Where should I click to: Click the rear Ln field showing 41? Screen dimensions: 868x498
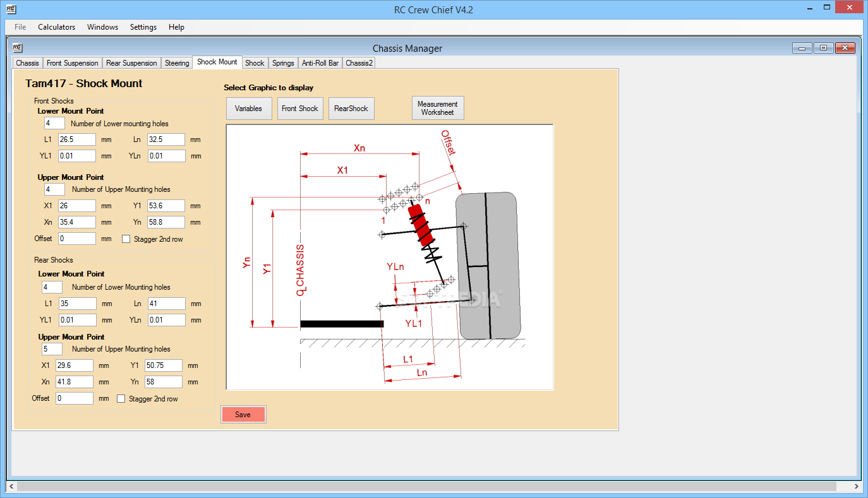pos(167,304)
